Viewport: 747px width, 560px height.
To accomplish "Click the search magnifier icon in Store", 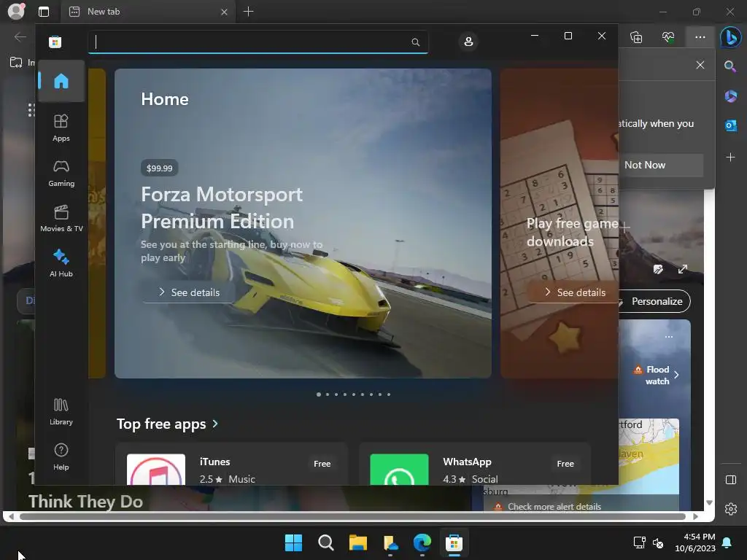I will point(415,42).
